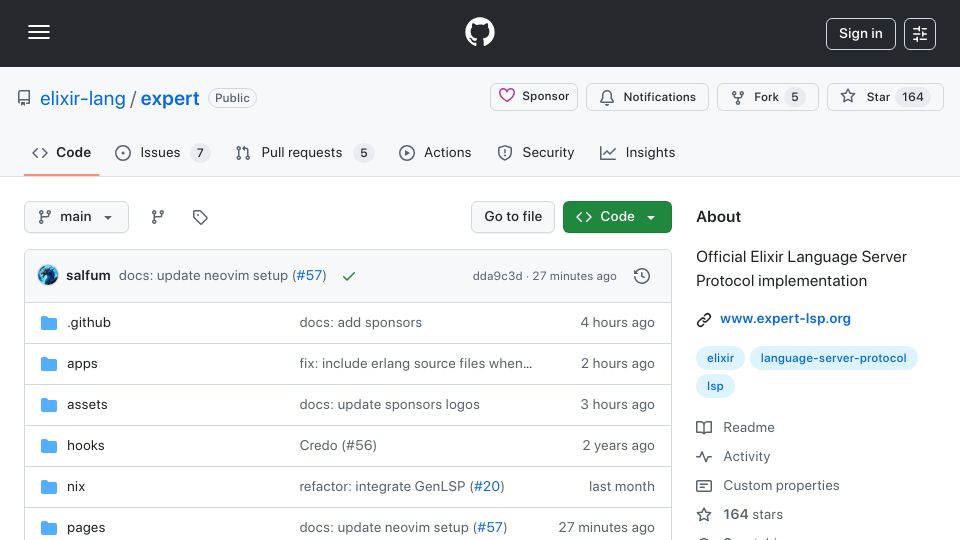Viewport: 960px width, 540px height.
Task: Open the hooks folder
Action: (x=86, y=446)
